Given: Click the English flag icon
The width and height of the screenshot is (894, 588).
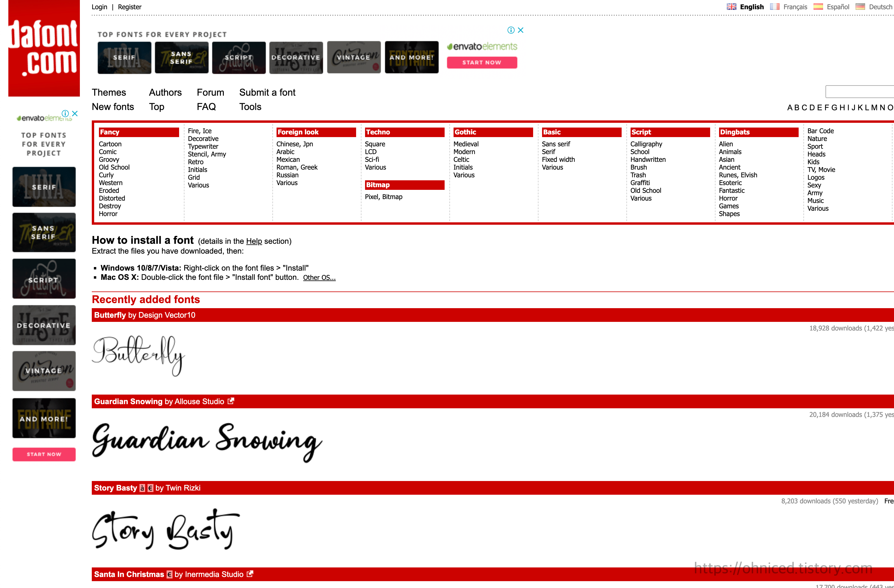Looking at the screenshot, I should 731,7.
